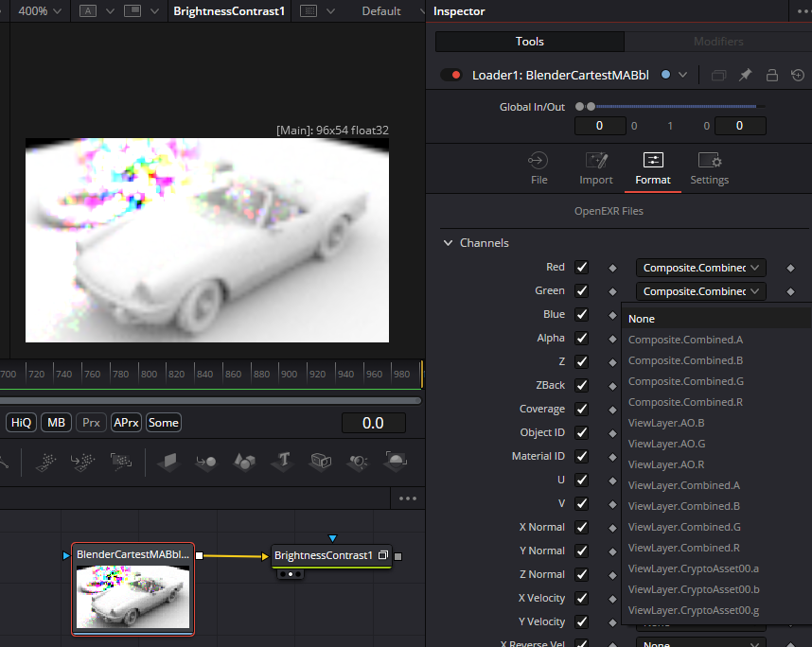Screen dimensions: 812x647
Task: Switch to the Format tab
Action: point(652,168)
